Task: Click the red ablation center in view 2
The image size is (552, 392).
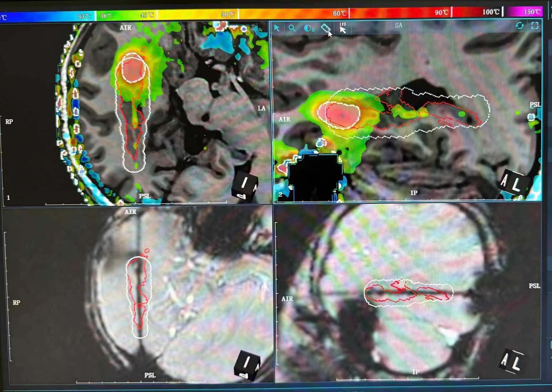Action: tap(342, 115)
